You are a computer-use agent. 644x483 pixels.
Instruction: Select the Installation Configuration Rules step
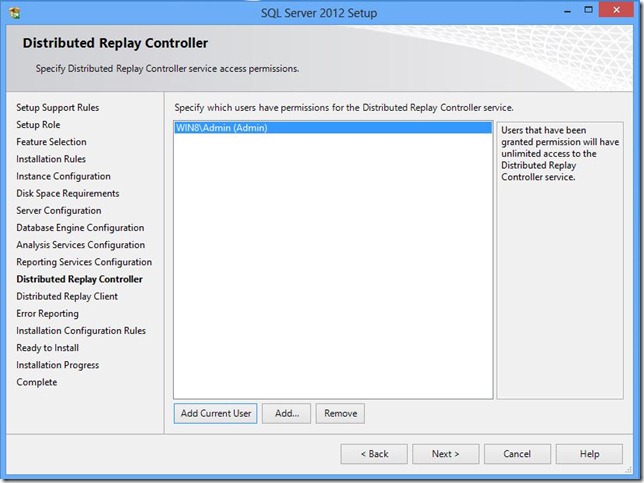81,331
